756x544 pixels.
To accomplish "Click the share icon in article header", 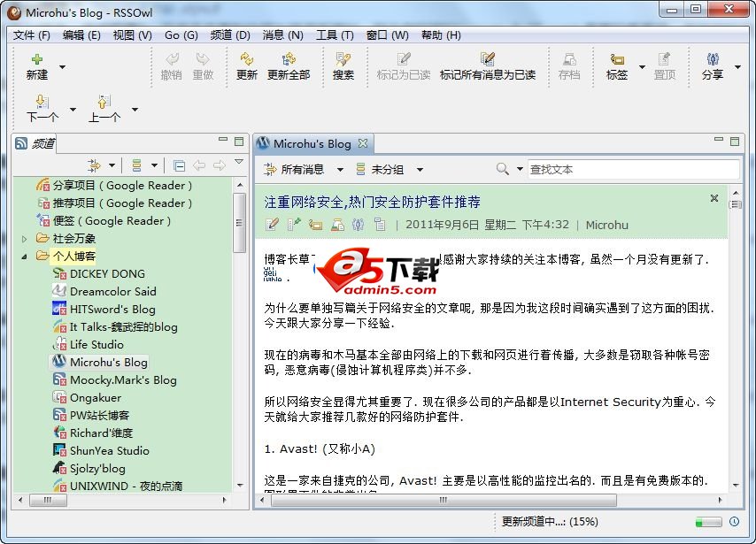I will [358, 225].
